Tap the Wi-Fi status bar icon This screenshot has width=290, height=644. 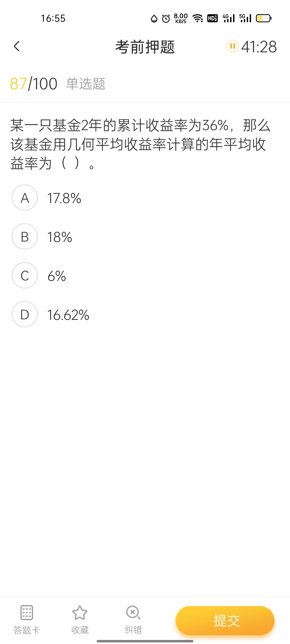pyautogui.click(x=198, y=18)
